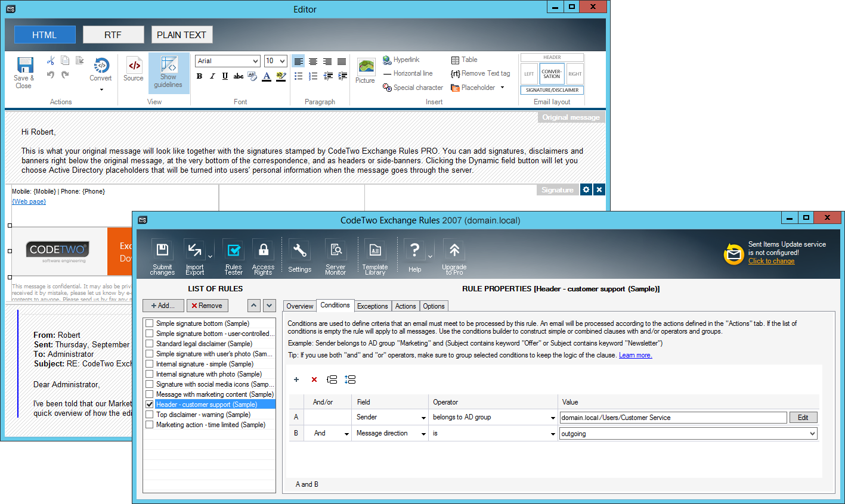Click the Save & Close floppy disk icon
The width and height of the screenshot is (845, 504).
point(25,65)
